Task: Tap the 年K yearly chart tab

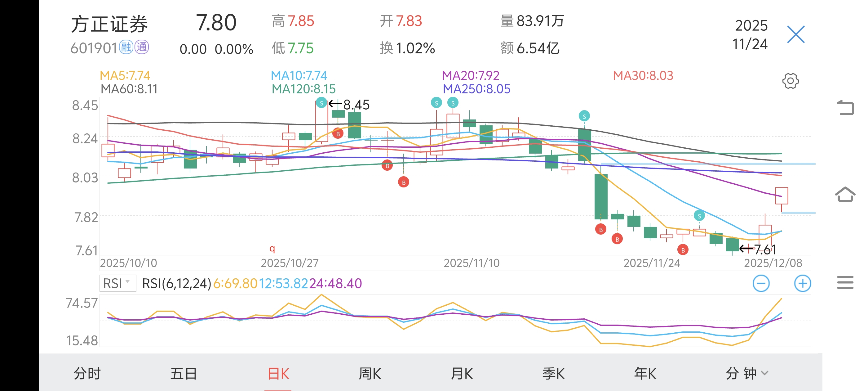Action: [645, 373]
